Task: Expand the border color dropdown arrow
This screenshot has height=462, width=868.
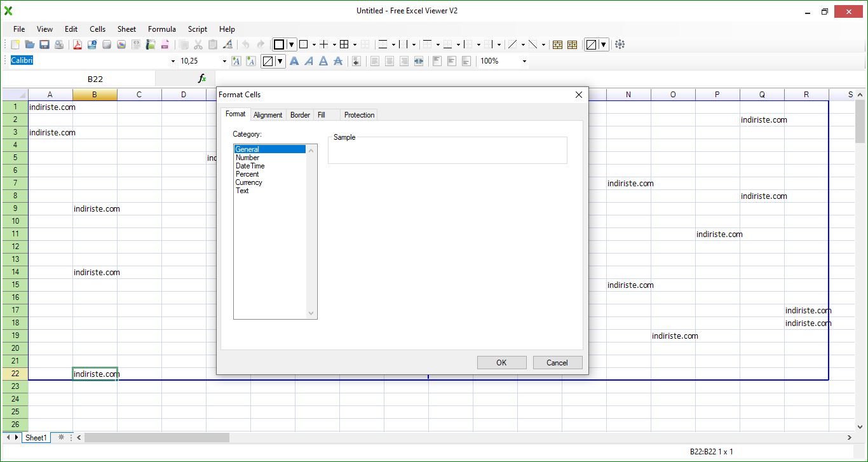Action: [x=292, y=44]
